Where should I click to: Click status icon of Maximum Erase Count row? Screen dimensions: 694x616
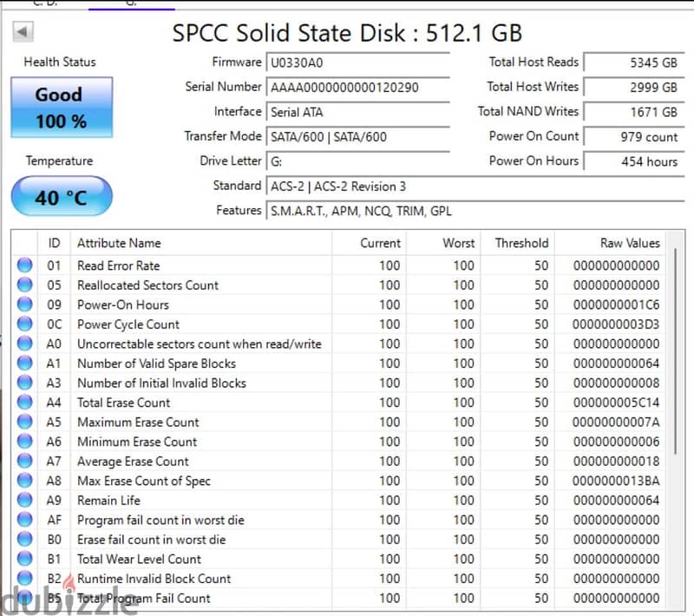coord(25,422)
